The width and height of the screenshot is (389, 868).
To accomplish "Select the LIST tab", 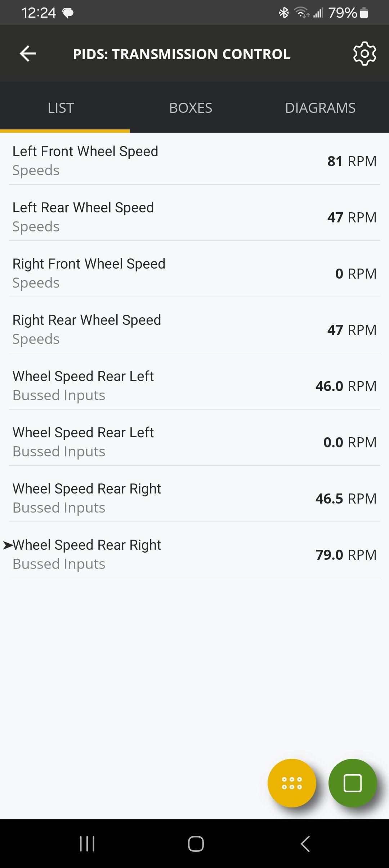I will click(61, 108).
